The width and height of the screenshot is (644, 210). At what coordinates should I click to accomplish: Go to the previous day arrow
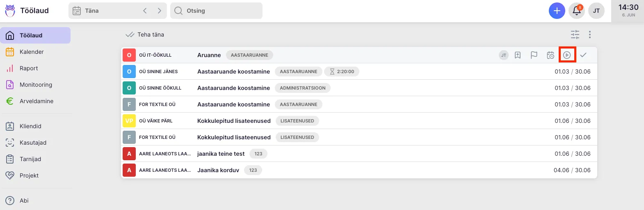click(145, 11)
